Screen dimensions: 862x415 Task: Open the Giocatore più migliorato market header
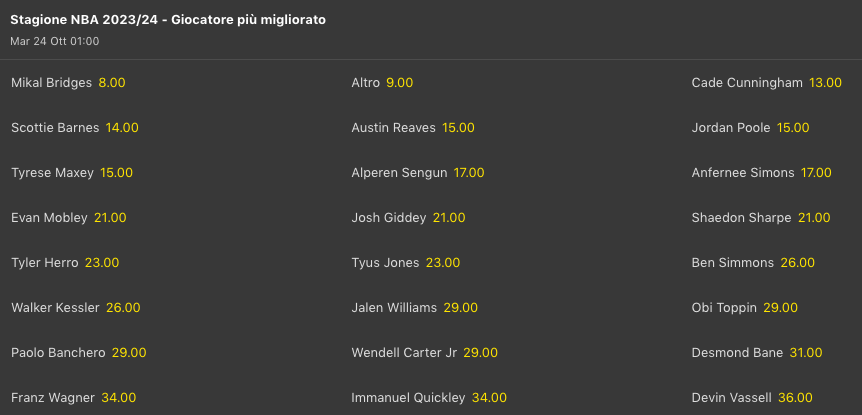168,20
